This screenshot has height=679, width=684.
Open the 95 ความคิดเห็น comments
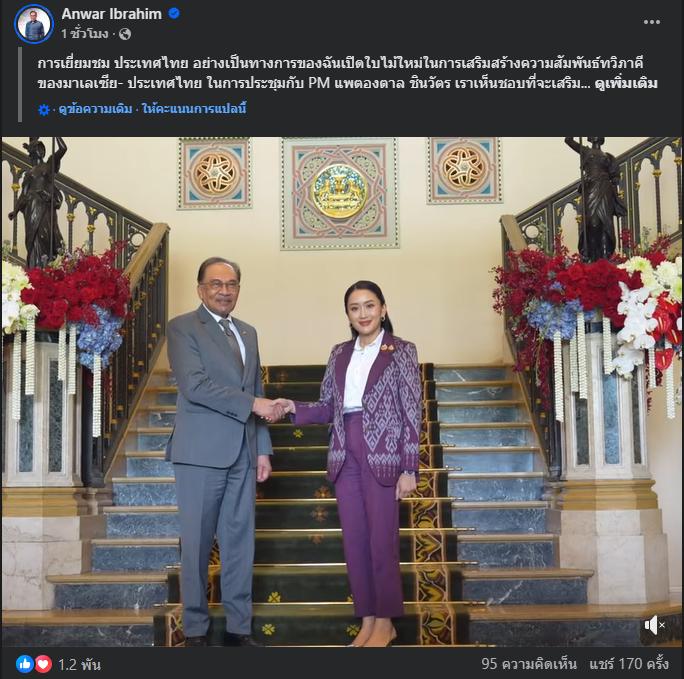529,664
